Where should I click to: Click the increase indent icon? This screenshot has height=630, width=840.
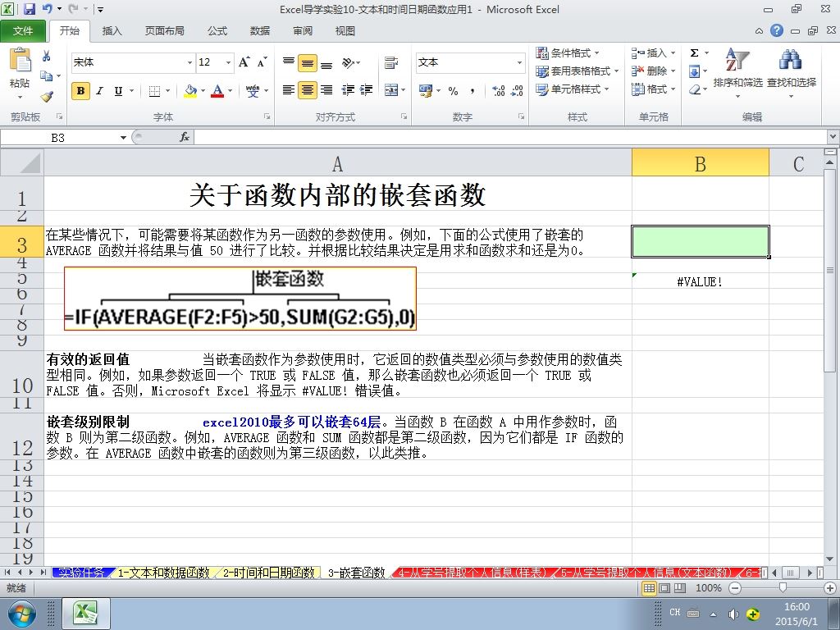367,90
